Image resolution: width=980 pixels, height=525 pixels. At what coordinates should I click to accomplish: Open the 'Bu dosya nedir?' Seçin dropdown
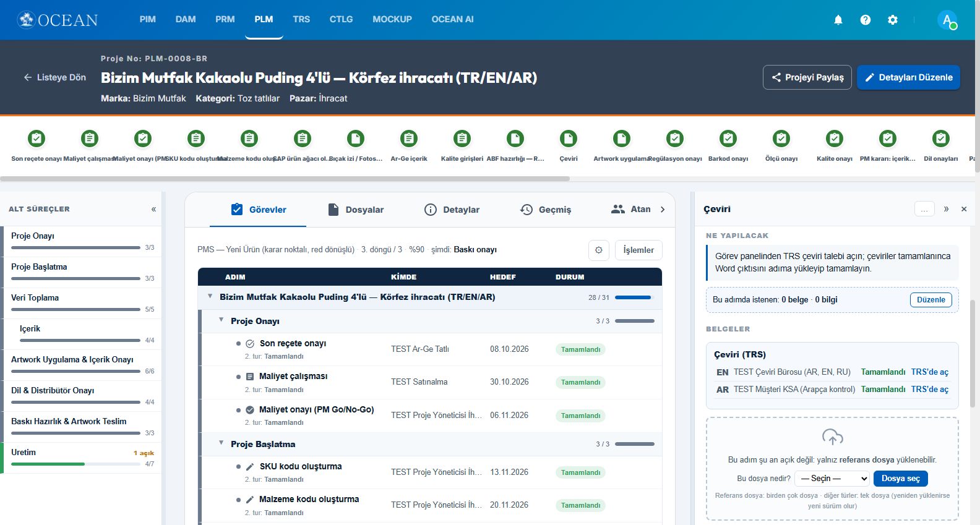pos(832,479)
